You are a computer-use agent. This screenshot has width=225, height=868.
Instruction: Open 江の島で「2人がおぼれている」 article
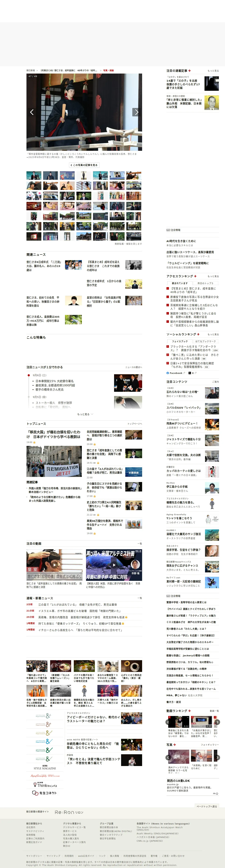pyautogui.click(x=105, y=471)
